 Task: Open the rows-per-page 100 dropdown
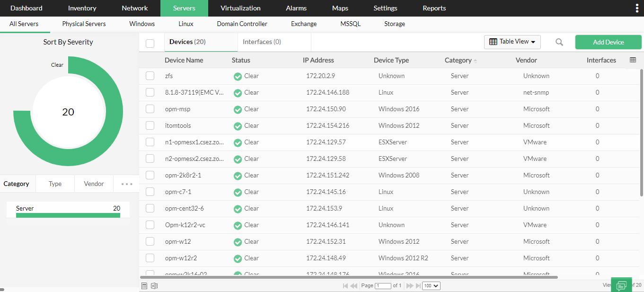pos(432,286)
